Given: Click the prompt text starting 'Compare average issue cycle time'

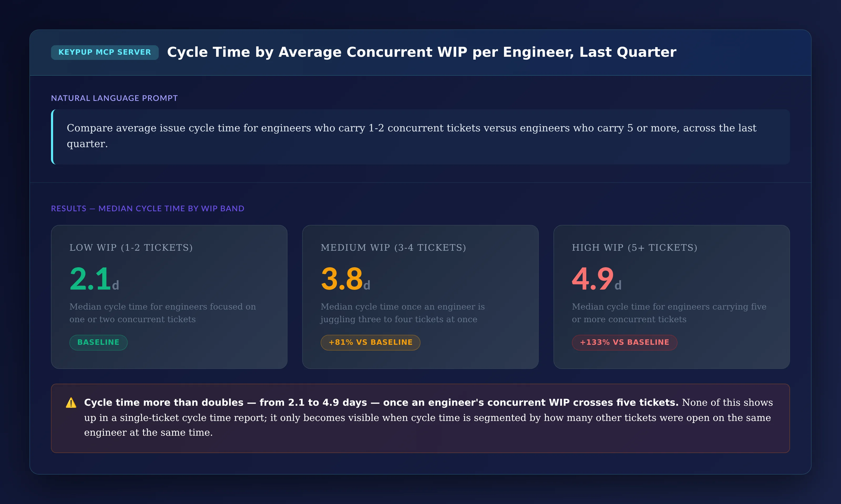Looking at the screenshot, I should click(411, 136).
